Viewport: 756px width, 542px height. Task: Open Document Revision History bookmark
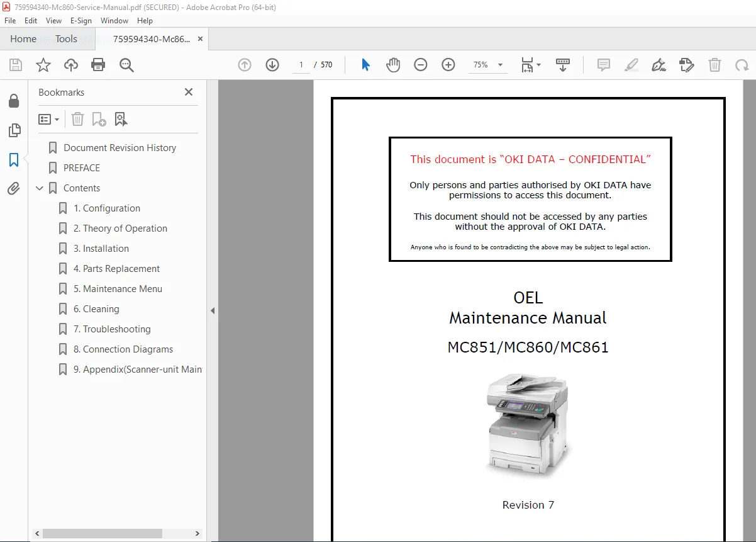pyautogui.click(x=120, y=148)
